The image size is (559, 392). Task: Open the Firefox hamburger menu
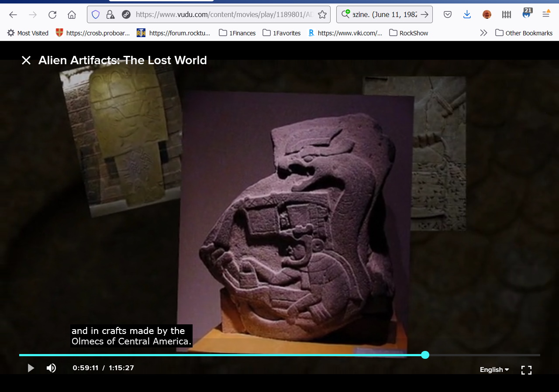(x=546, y=14)
